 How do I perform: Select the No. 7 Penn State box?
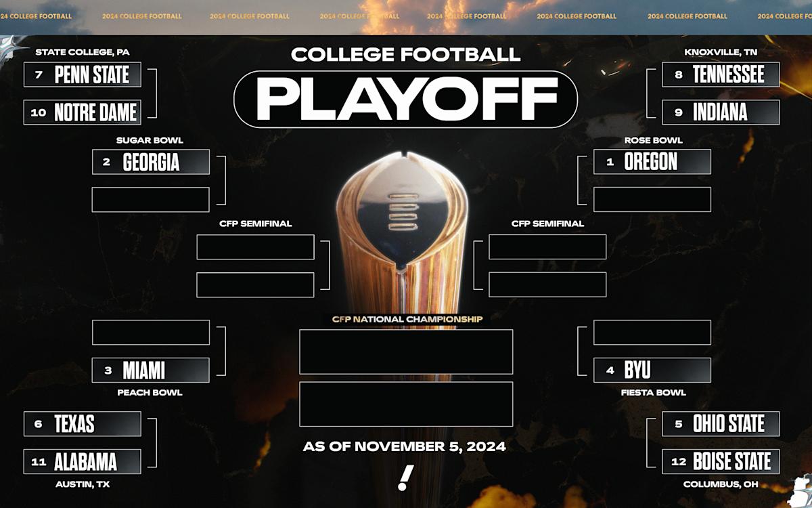(83, 75)
